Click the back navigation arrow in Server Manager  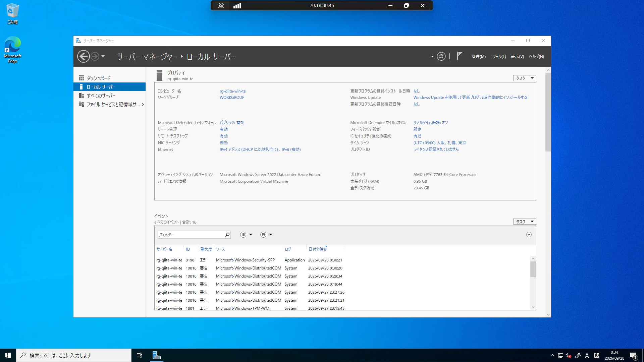pyautogui.click(x=83, y=56)
